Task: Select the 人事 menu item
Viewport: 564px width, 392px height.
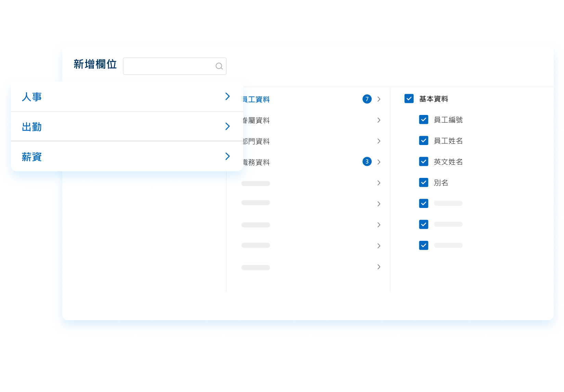Action: [x=31, y=97]
